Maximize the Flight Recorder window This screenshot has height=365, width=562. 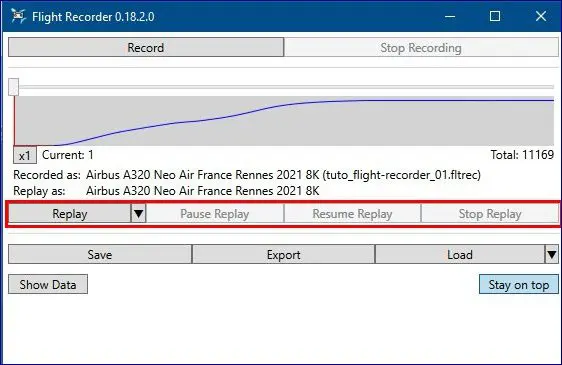coord(495,16)
